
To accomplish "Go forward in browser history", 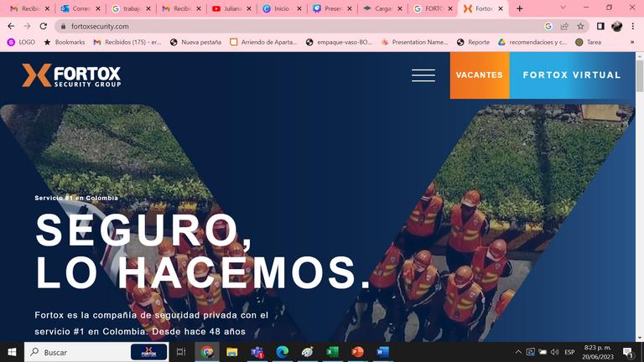I will click(27, 26).
